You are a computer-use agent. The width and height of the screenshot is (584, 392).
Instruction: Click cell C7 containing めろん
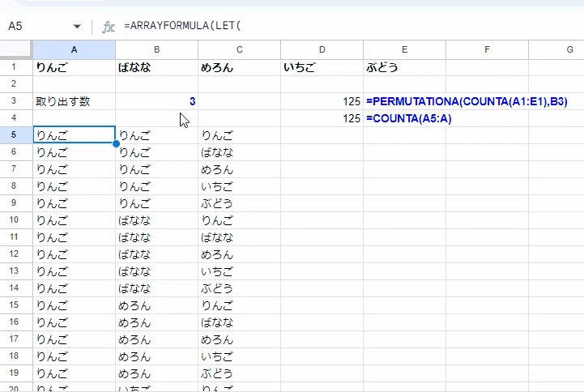coord(240,169)
